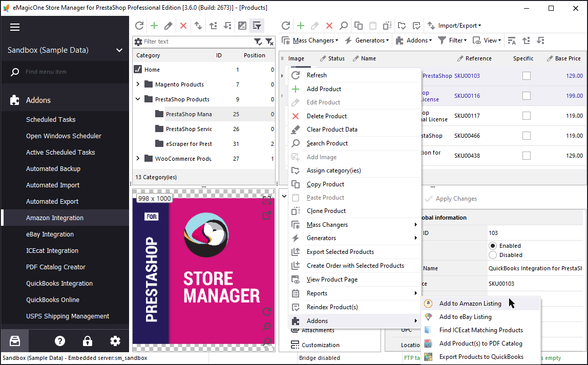The width and height of the screenshot is (588, 365).
Task: Open settings gear in bottom sidebar
Action: point(115,341)
